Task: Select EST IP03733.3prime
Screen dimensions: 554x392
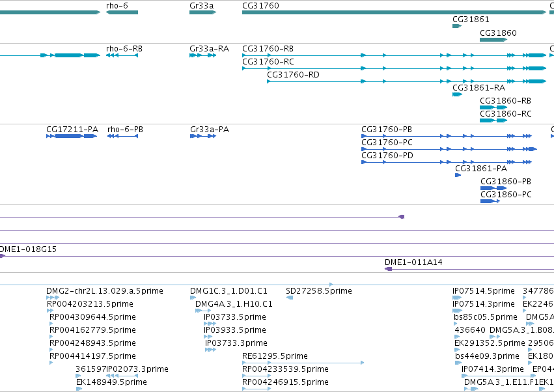Action: click(x=210, y=350)
